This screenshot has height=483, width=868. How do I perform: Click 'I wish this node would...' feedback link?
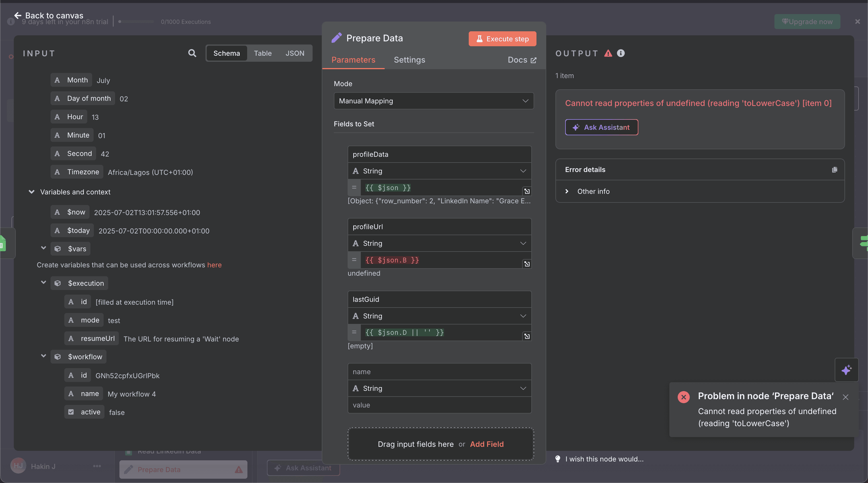click(x=604, y=459)
